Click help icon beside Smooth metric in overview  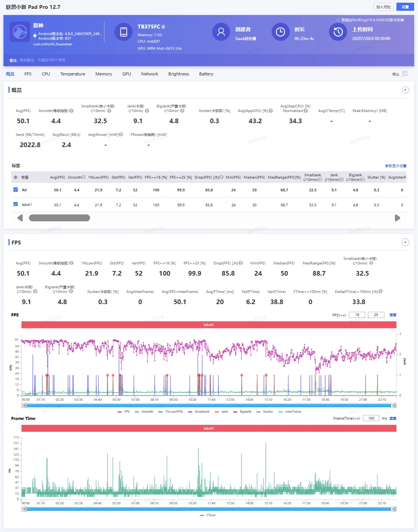click(x=71, y=111)
